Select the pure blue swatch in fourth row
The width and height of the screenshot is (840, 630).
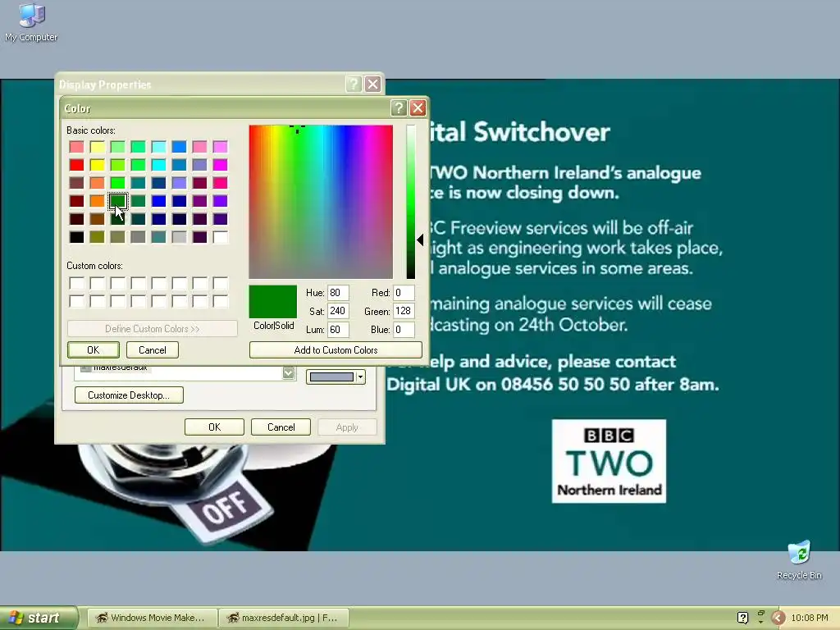pyautogui.click(x=158, y=201)
